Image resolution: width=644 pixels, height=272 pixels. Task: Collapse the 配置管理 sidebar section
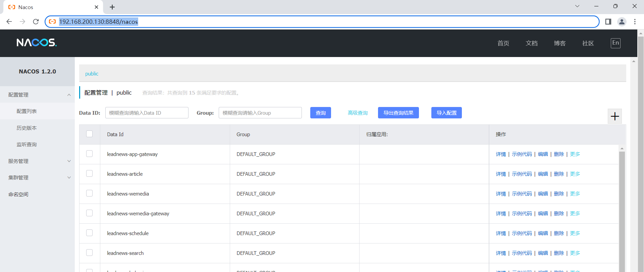(x=37, y=95)
